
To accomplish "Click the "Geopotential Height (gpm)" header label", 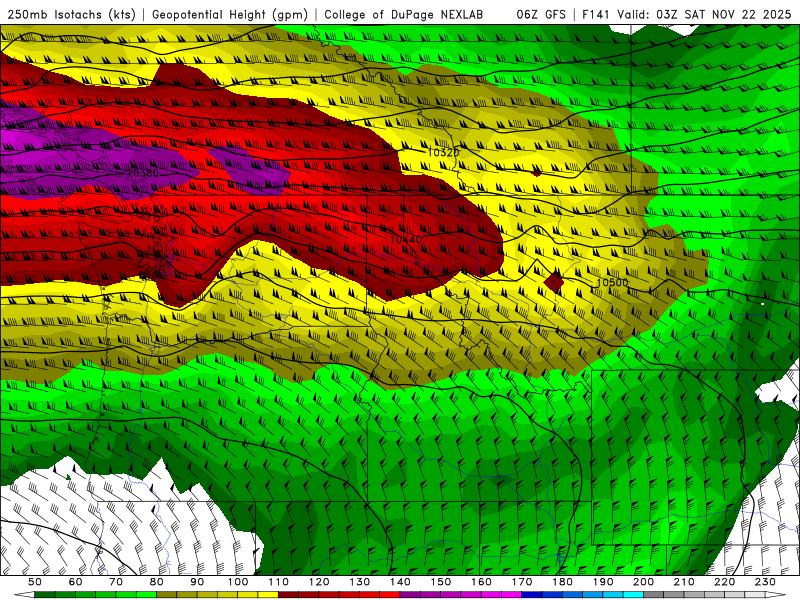I will [230, 15].
